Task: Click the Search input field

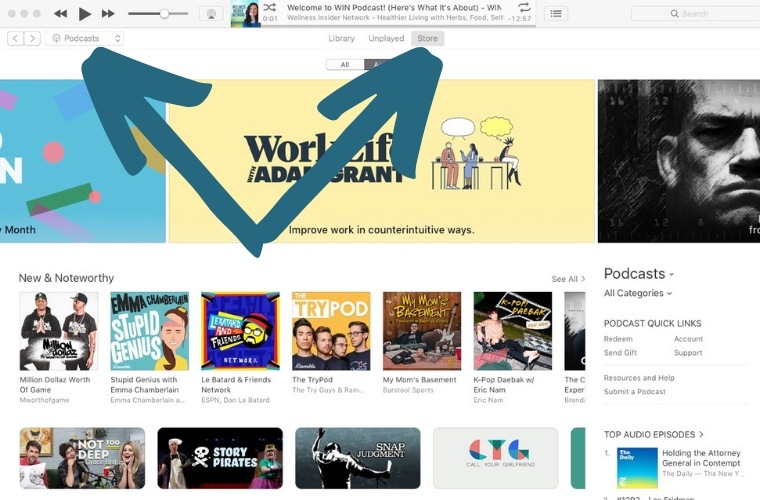Action: point(696,14)
